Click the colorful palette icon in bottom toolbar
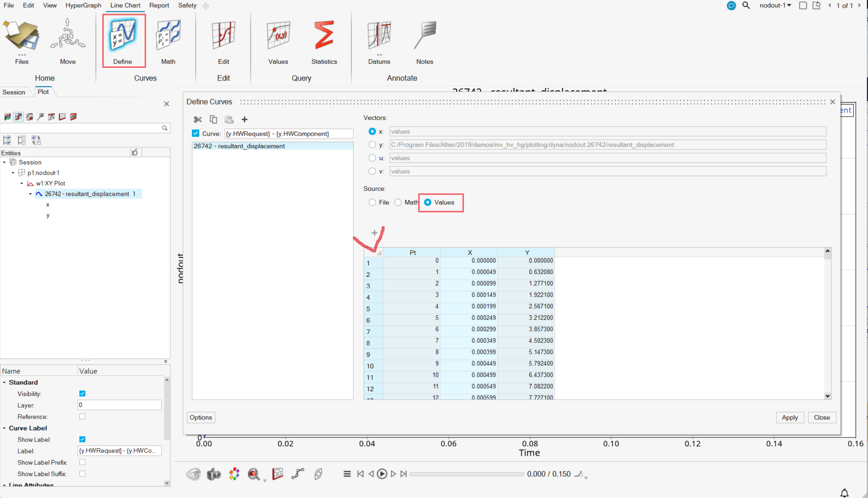The image size is (868, 498). pyautogui.click(x=234, y=474)
